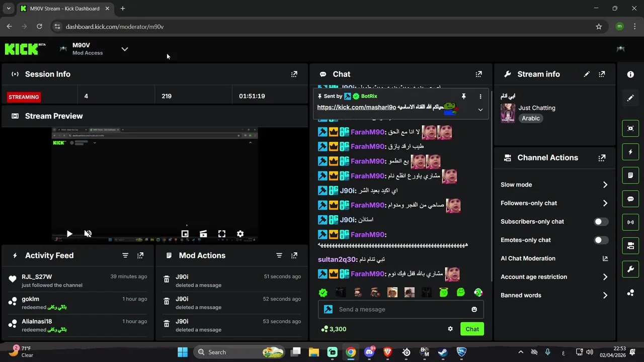Viewport: 644px width, 362px height.
Task: Click gokIm redeemed entry
Action: [x=78, y=303]
